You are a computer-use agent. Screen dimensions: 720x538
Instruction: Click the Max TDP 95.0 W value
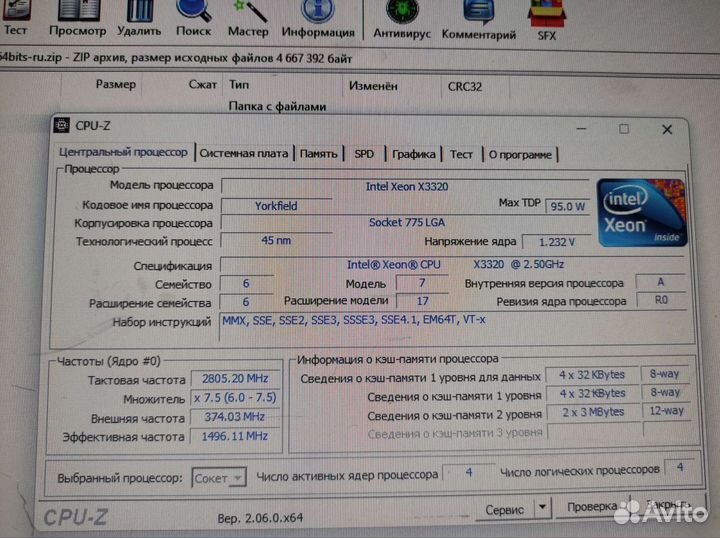pyautogui.click(x=568, y=206)
